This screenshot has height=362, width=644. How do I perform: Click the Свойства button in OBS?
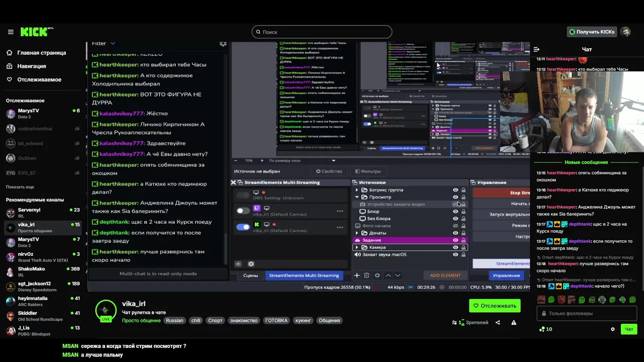tap(329, 171)
